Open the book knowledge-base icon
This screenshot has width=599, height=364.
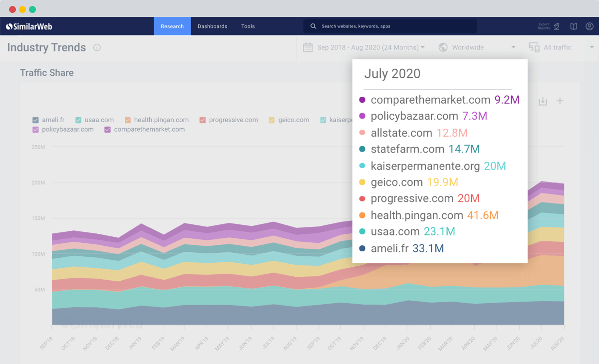point(574,26)
